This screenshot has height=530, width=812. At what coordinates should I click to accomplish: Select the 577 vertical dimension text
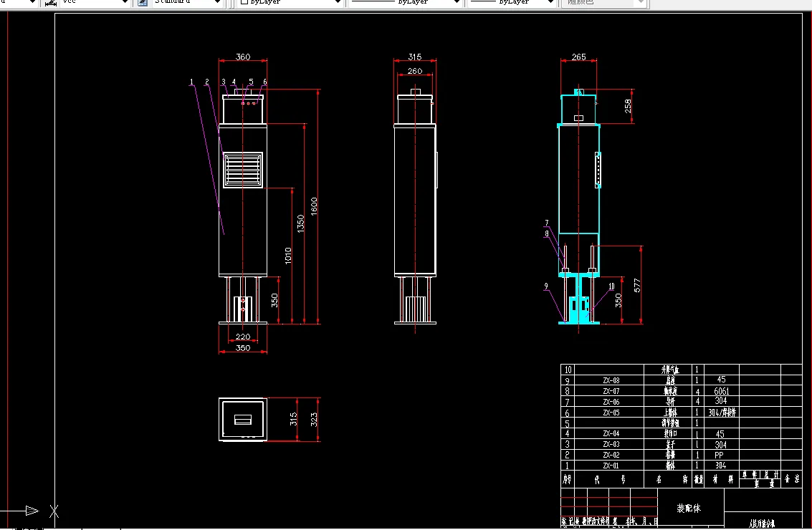tap(637, 285)
